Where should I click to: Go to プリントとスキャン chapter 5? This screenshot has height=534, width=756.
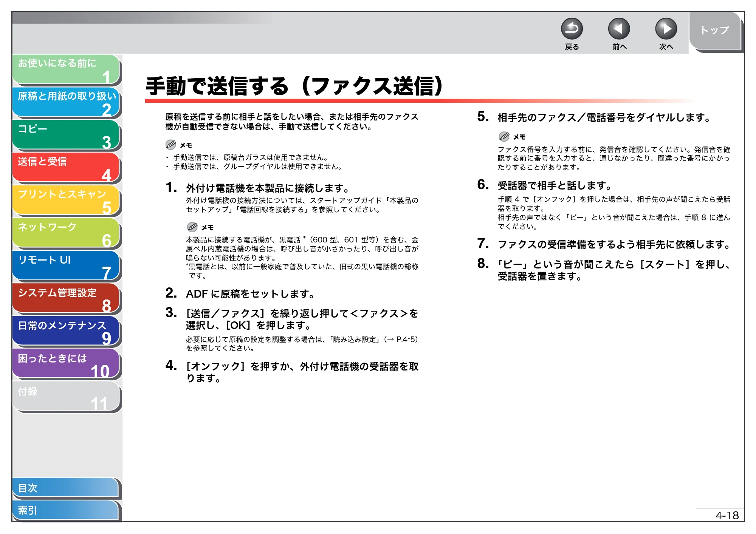(66, 200)
